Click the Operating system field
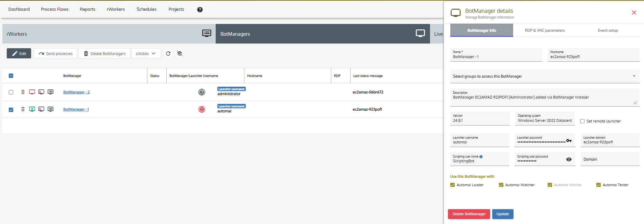644x224 pixels. (x=545, y=118)
